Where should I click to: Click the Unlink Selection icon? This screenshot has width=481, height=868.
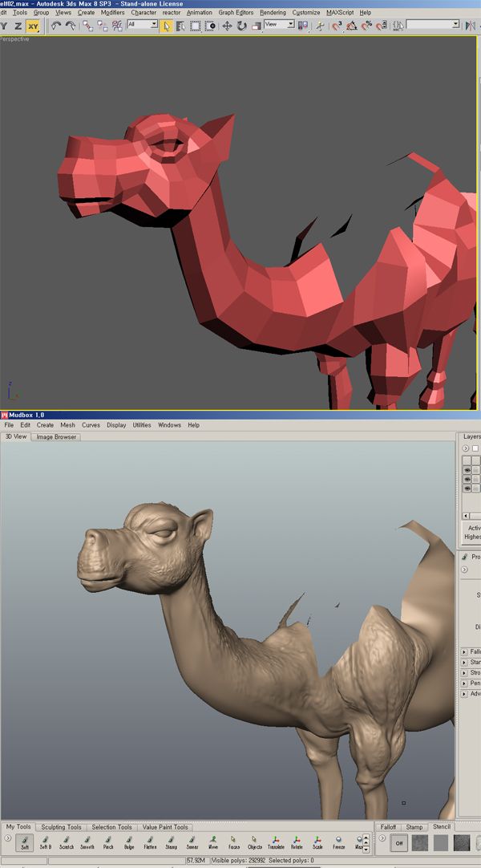[103, 26]
